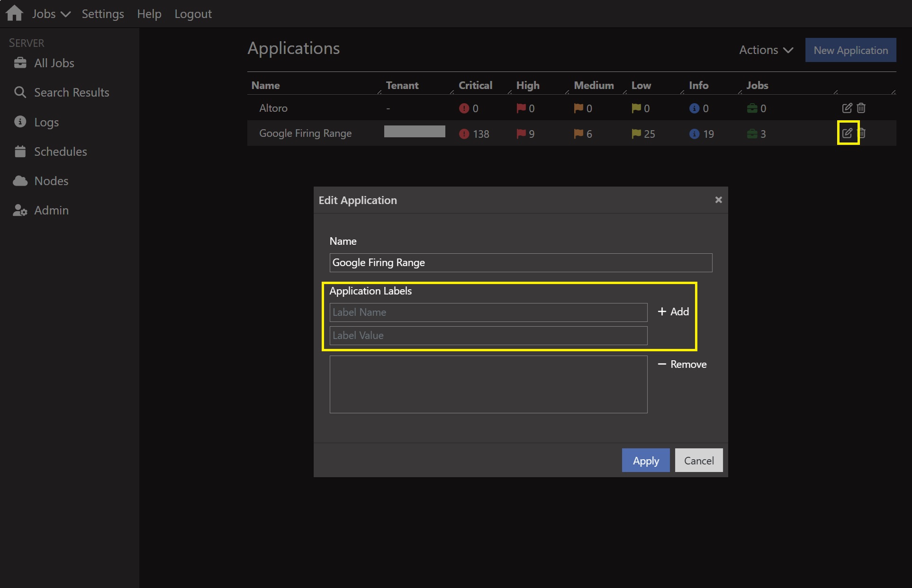This screenshot has width=912, height=588.
Task: Click into the Label Name field
Action: 488,312
